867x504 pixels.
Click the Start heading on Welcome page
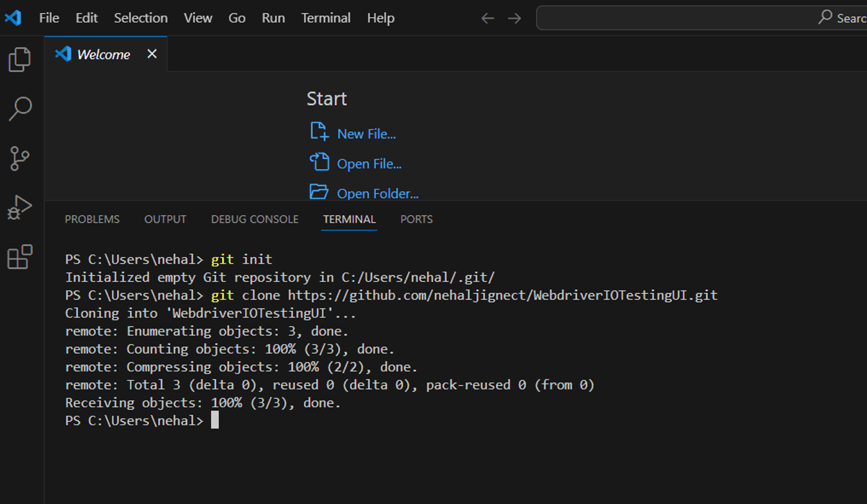click(326, 99)
